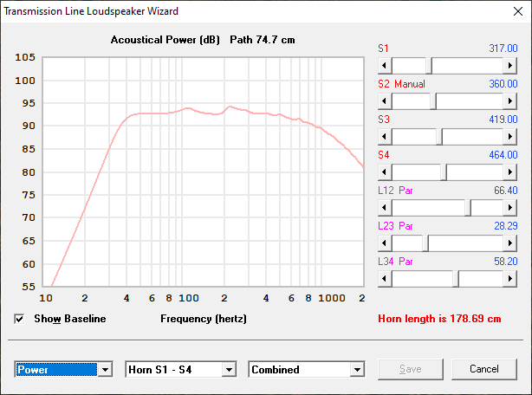532x395 pixels.
Task: Click the Save button
Action: (x=411, y=369)
